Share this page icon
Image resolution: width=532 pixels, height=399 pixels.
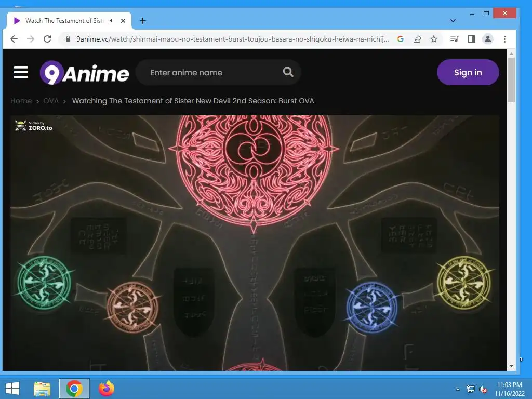click(417, 39)
